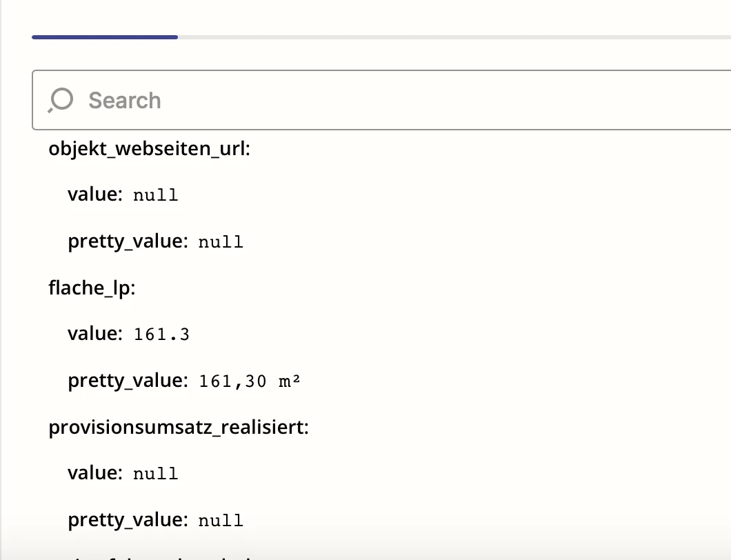Image resolution: width=731 pixels, height=560 pixels.
Task: Choose provisionsumsatz_realisiert pretty_value null entry
Action: point(156,520)
